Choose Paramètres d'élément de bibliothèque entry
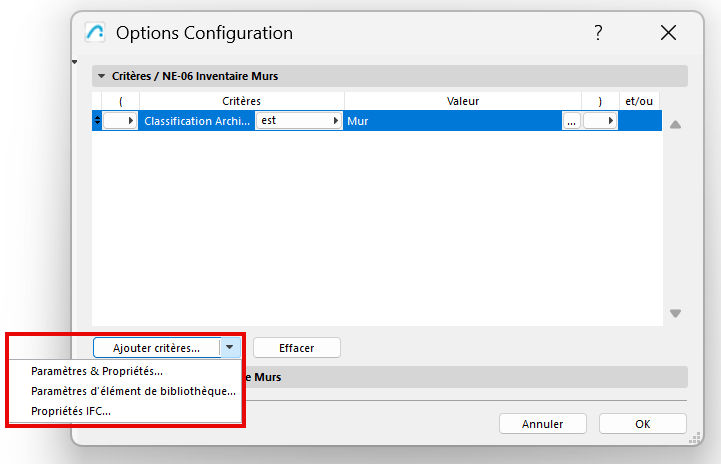Screen dimensions: 721x464 (133, 391)
